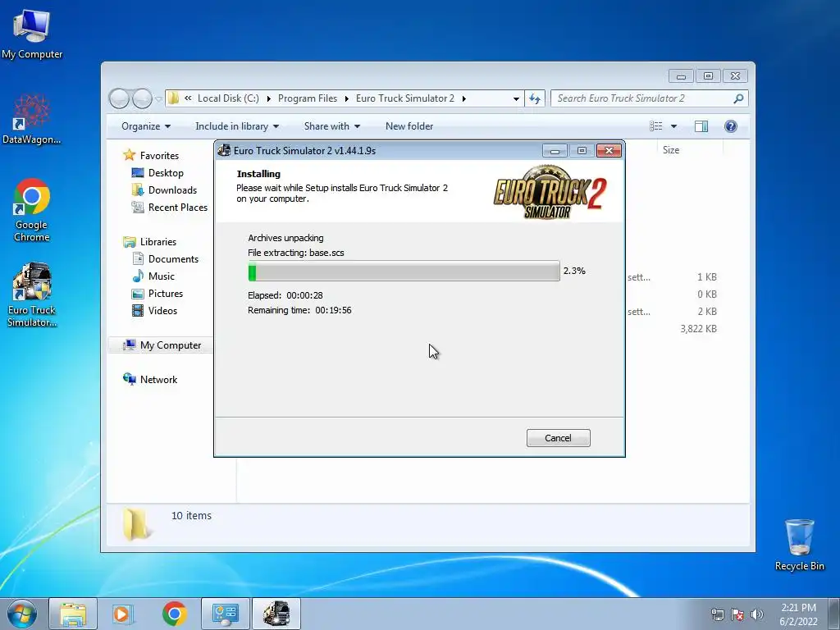Select Favorites in navigation pane
This screenshot has width=840, height=630.
click(x=159, y=156)
